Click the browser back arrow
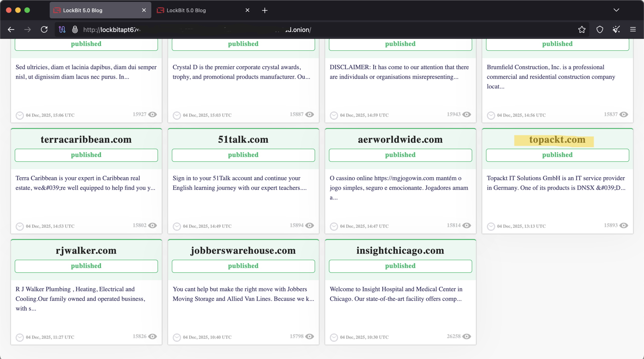This screenshot has height=359, width=644. click(x=11, y=30)
